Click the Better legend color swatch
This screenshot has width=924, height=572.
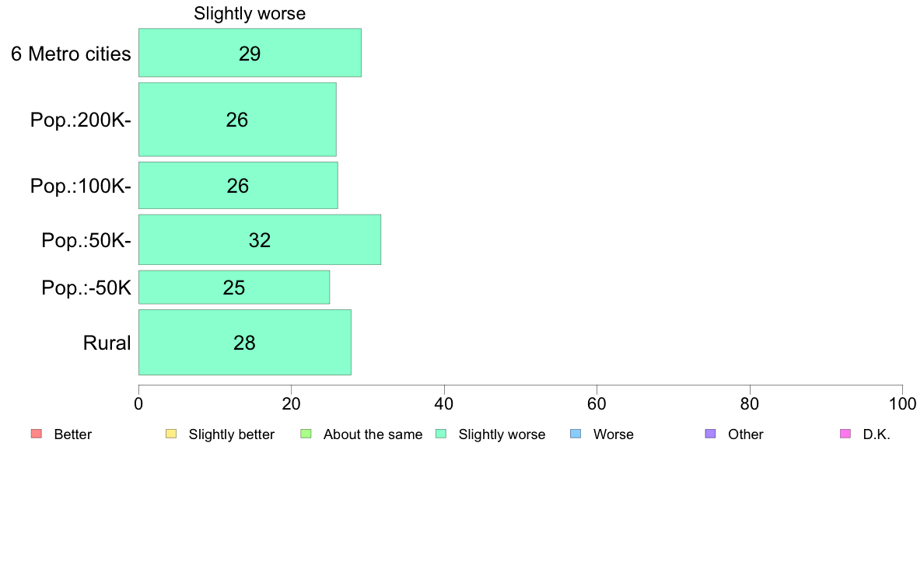click(37, 434)
